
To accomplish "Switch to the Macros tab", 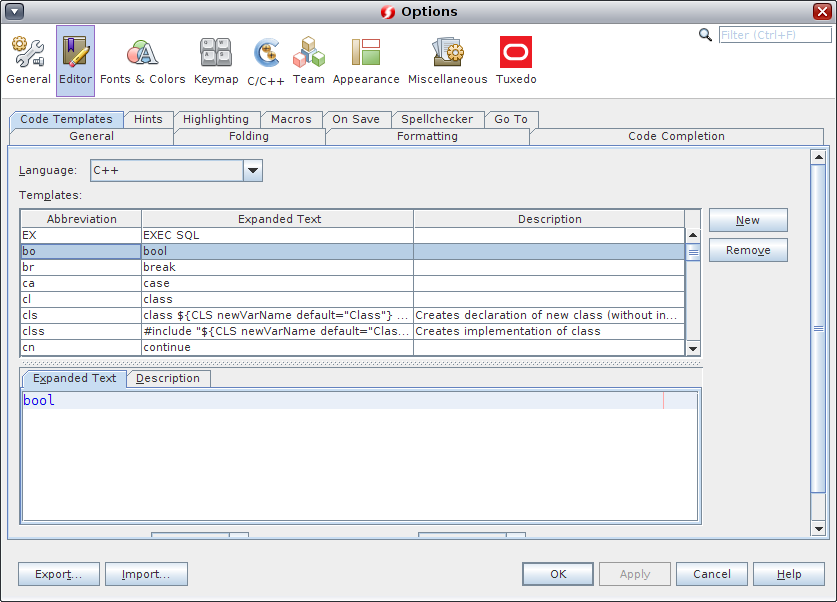I will tap(291, 119).
